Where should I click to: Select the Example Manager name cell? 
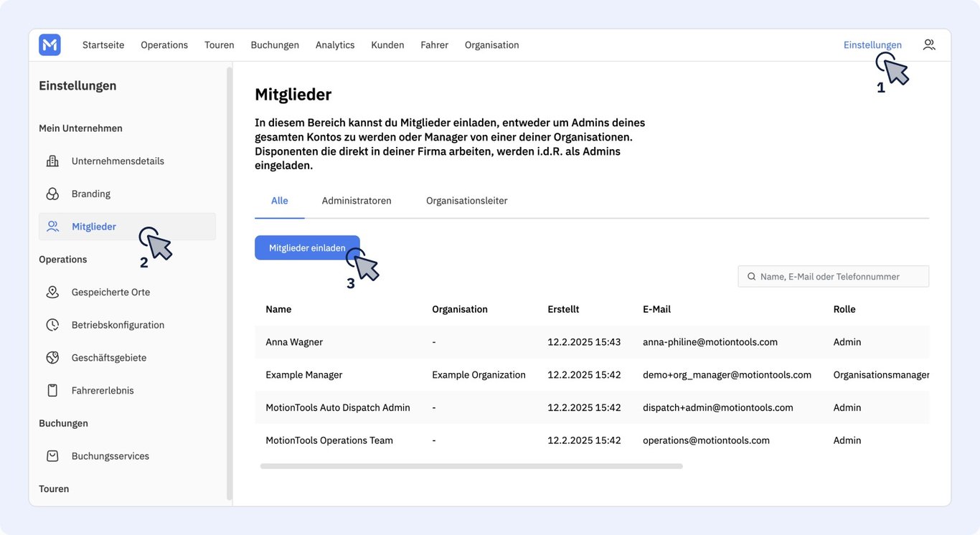(304, 375)
